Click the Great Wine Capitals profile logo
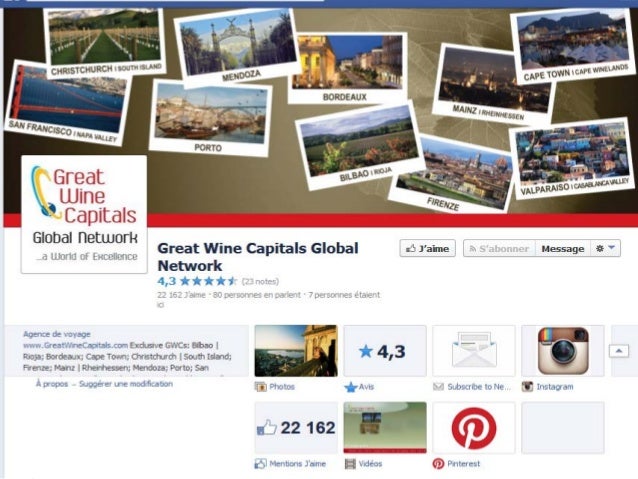Image resolution: width=638 pixels, height=479 pixels. (84, 214)
